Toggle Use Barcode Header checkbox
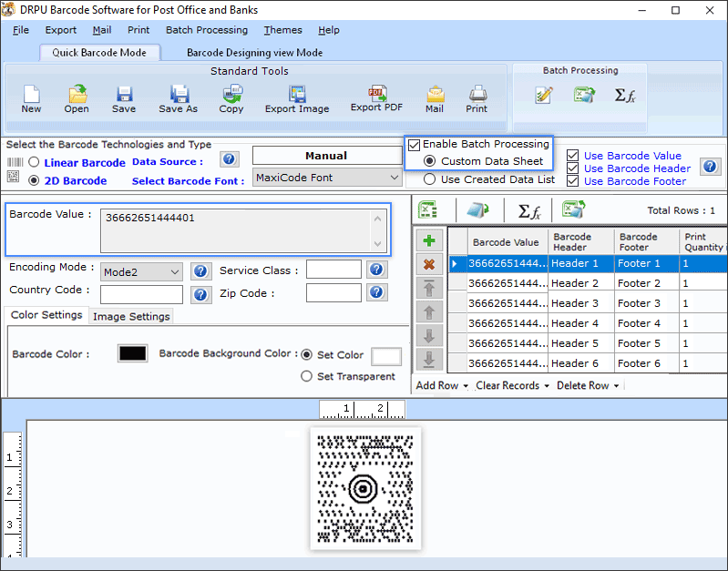Screen dimensions: 728x571 [573, 168]
